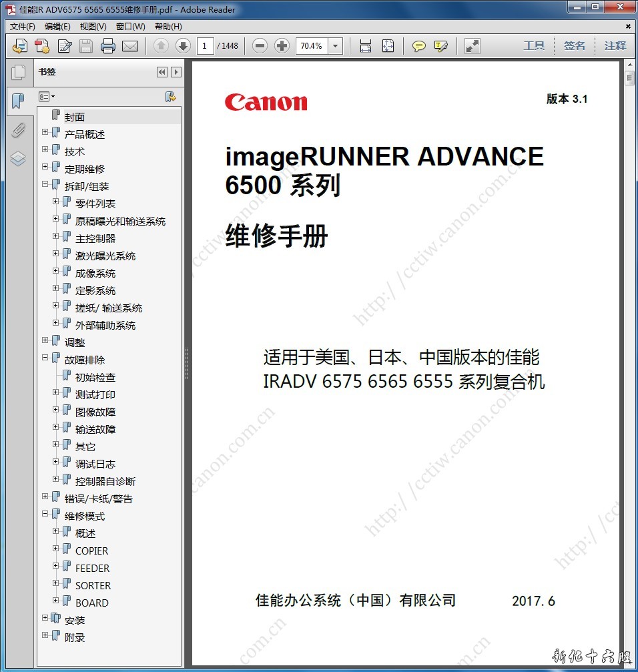This screenshot has height=672, width=638.
Task: Open the 视图(V) menu
Action: point(93,27)
